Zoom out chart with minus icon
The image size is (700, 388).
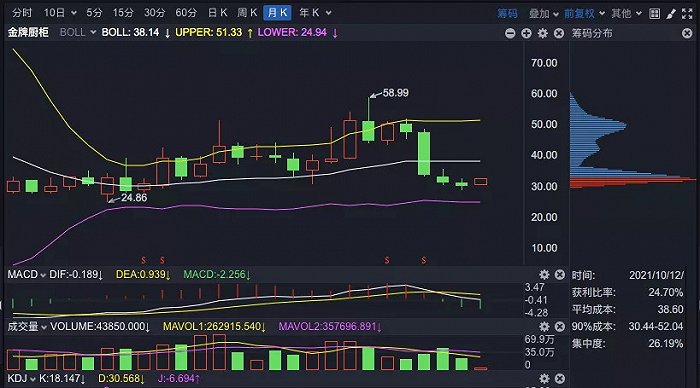click(x=510, y=33)
